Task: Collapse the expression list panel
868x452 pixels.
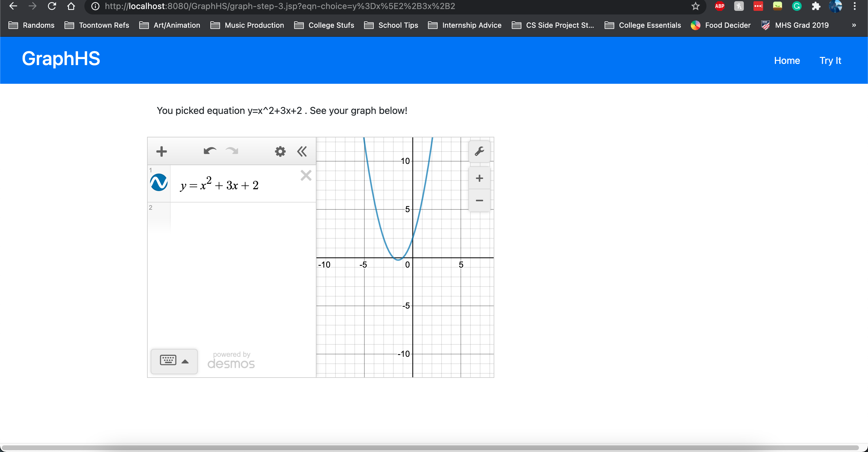Action: click(302, 152)
